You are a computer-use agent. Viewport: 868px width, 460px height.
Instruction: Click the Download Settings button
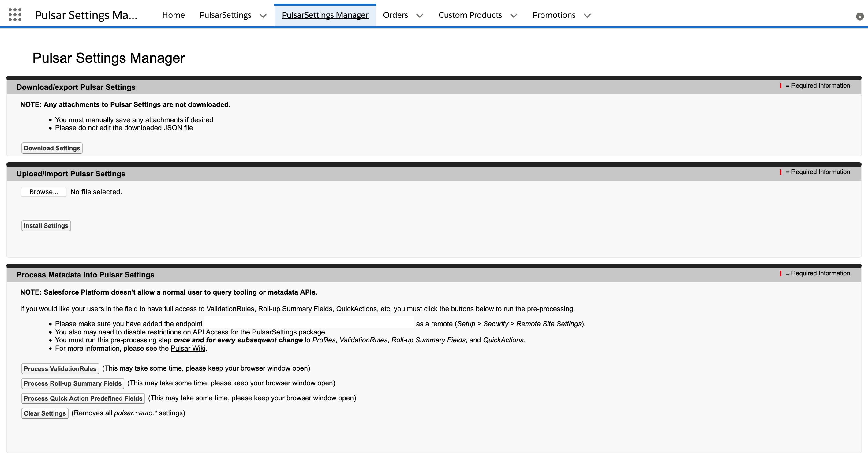tap(51, 148)
